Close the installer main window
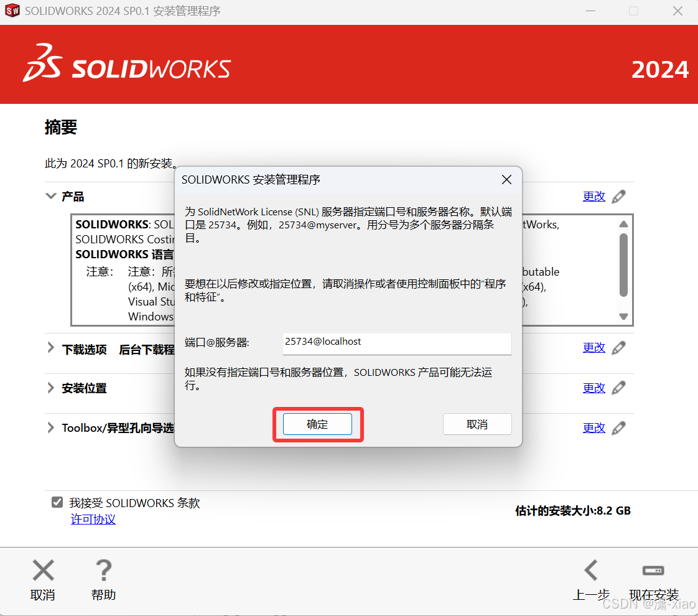The width and height of the screenshot is (698, 616). coord(677,11)
